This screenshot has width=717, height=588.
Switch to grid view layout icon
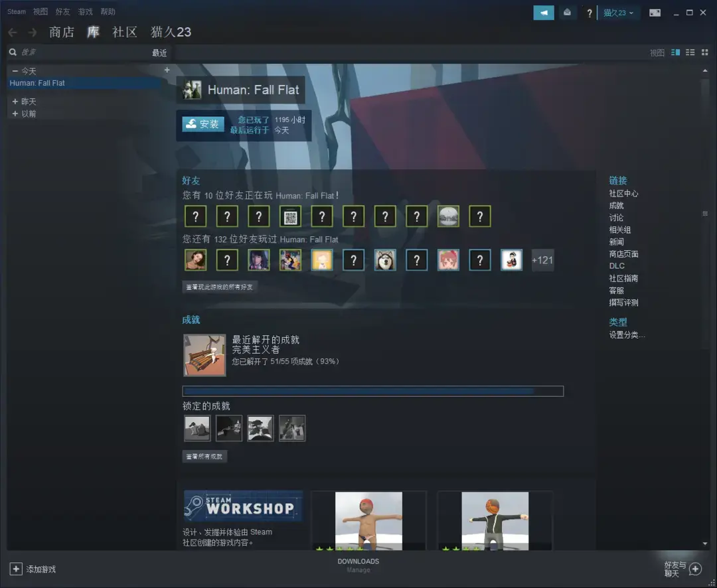point(704,52)
